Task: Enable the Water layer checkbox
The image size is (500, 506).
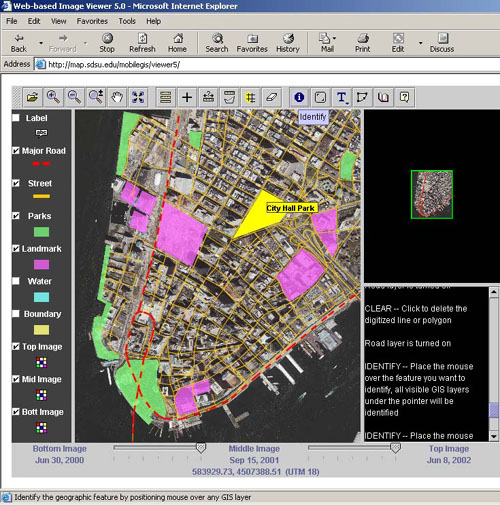Action: click(x=16, y=281)
